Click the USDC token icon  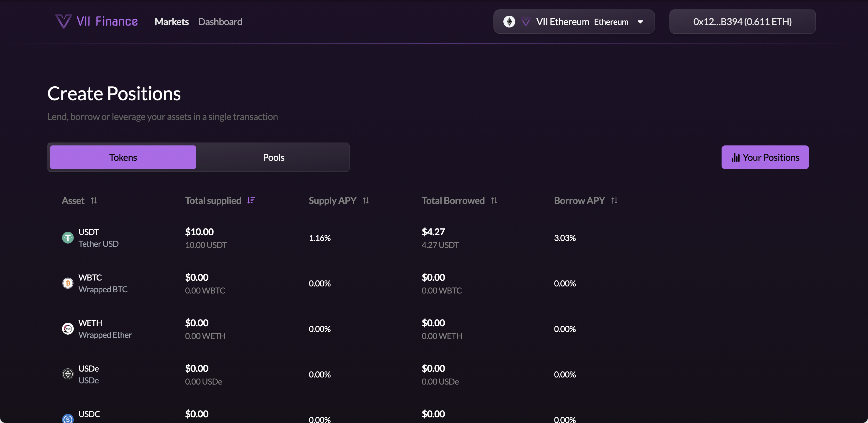click(x=68, y=418)
